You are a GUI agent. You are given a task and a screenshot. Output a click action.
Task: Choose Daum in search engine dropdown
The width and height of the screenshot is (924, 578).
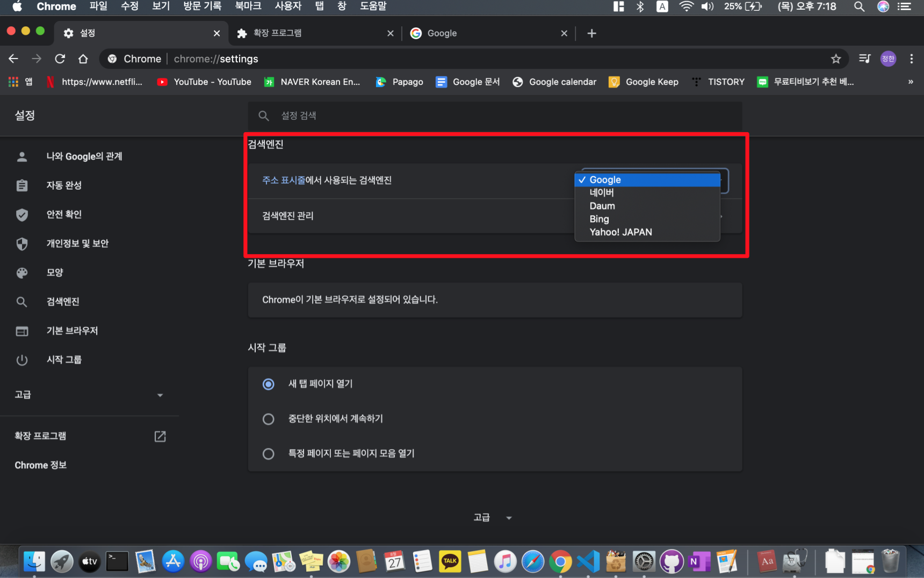click(x=647, y=206)
